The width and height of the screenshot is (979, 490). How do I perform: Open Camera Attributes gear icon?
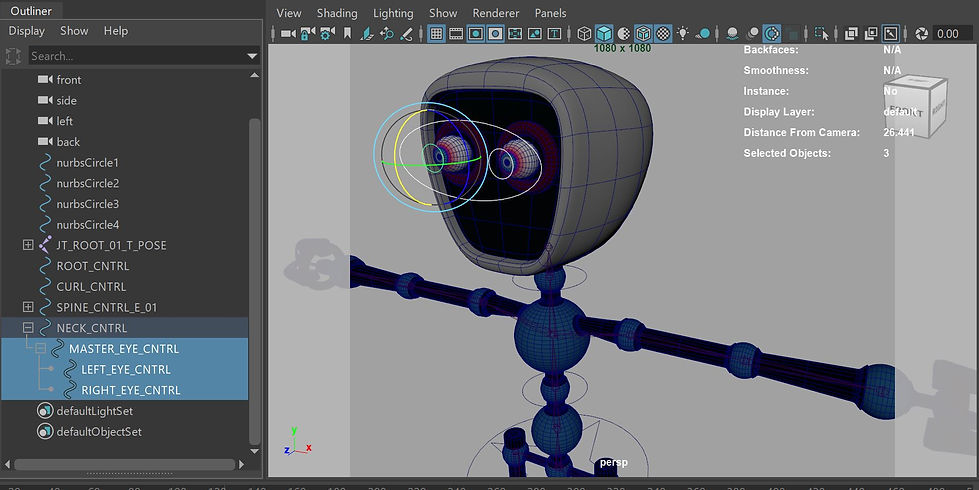(327, 34)
